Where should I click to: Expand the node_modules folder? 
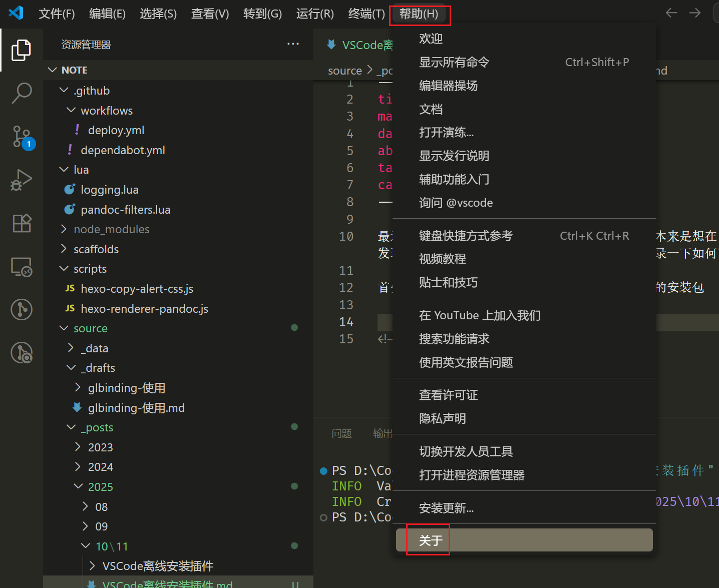point(111,229)
